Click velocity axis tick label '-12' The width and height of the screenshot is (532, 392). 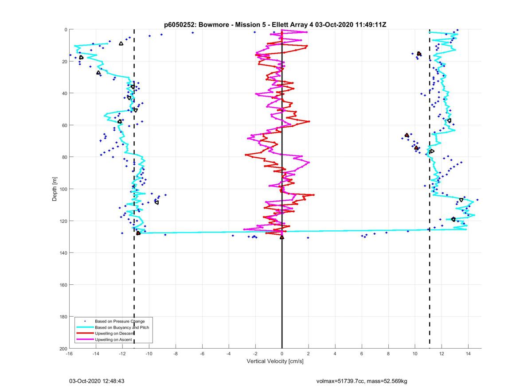[122, 354]
